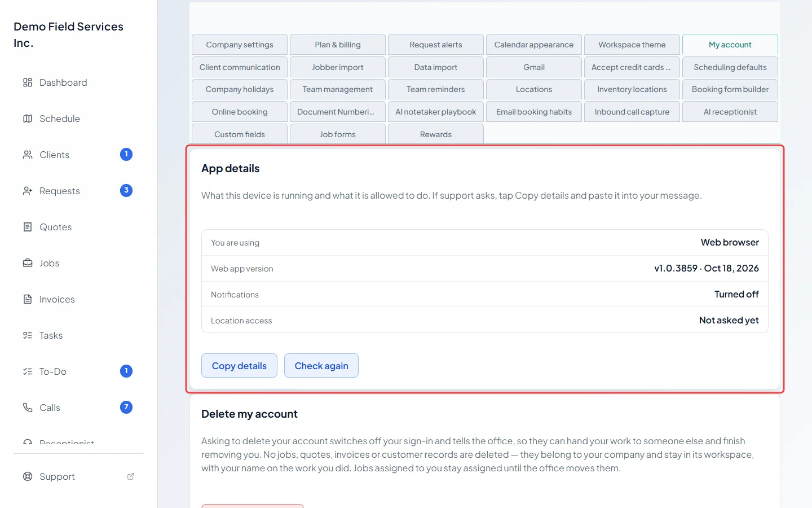Open Invoices via its page icon
Image resolution: width=812 pixels, height=508 pixels.
(28, 299)
